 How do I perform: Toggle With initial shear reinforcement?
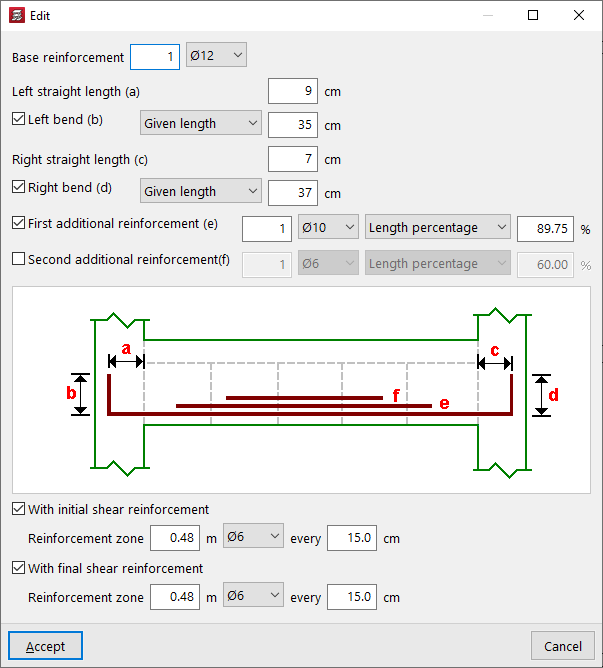[18, 509]
